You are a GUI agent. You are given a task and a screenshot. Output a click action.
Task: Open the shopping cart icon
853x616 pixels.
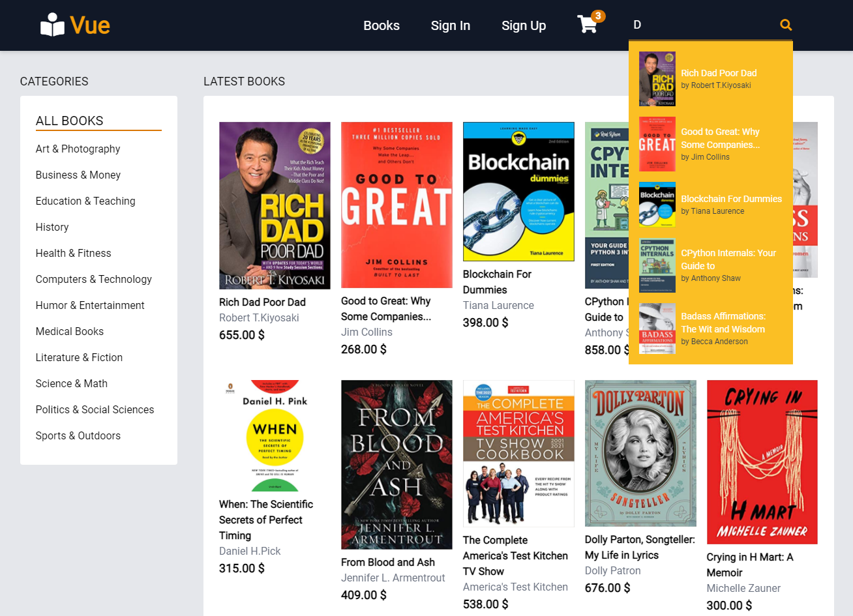coord(588,25)
